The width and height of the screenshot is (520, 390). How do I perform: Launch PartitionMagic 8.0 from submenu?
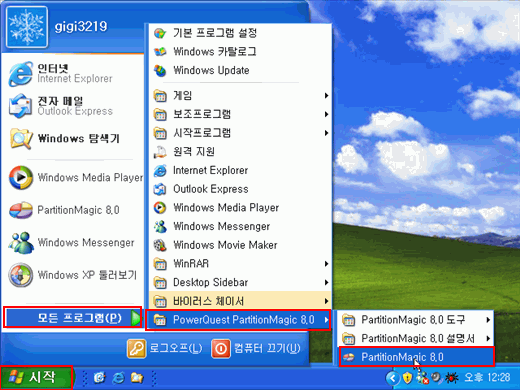pyautogui.click(x=416, y=357)
